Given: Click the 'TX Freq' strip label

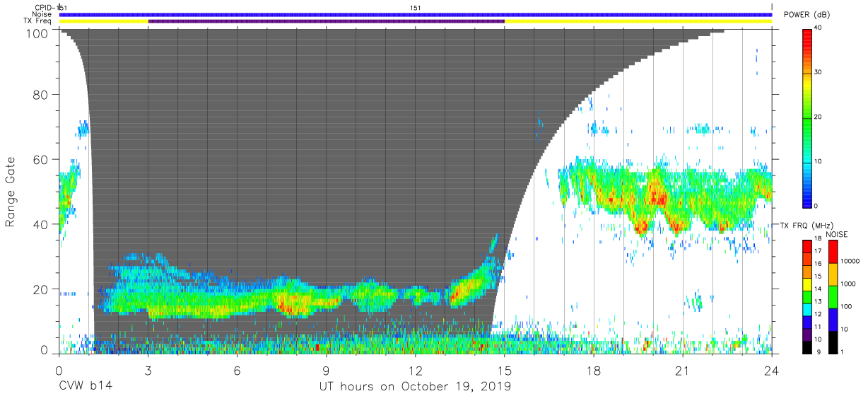Looking at the screenshot, I should 37,21.
